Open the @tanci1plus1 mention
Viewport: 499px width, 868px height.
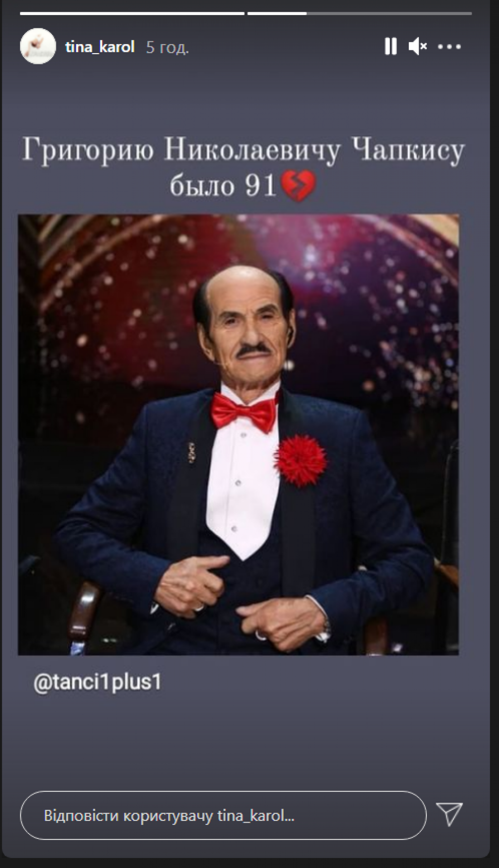pyautogui.click(x=98, y=682)
